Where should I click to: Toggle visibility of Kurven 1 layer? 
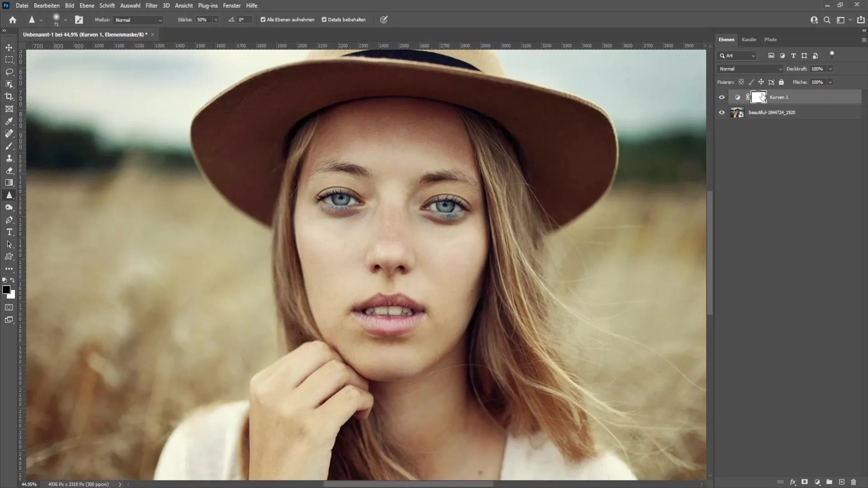722,97
